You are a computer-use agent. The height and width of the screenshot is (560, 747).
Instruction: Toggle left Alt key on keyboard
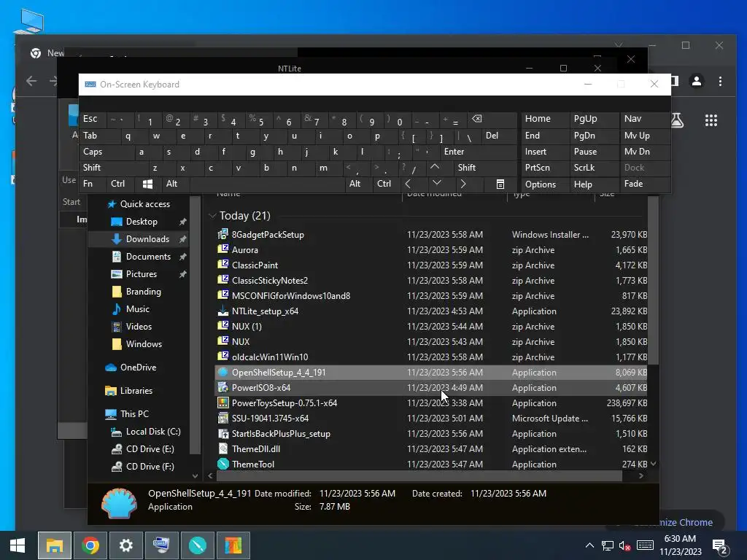(176, 184)
